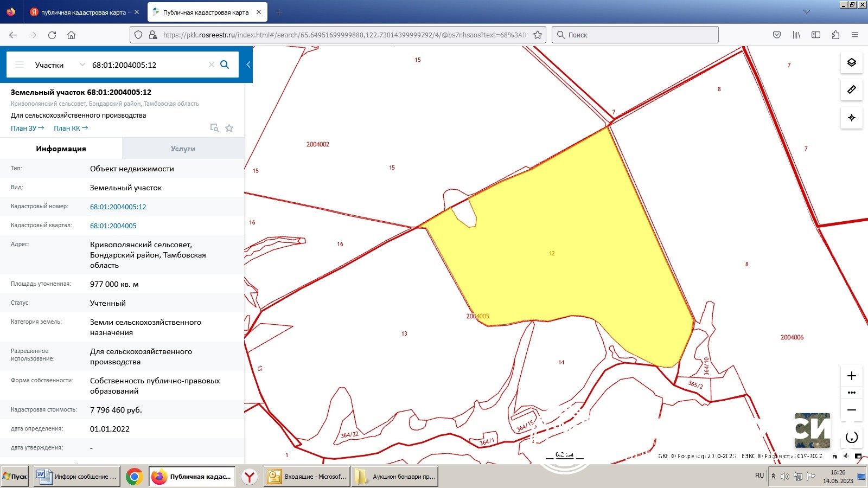Click the locate my position icon
This screenshot has height=488, width=868.
click(x=851, y=118)
